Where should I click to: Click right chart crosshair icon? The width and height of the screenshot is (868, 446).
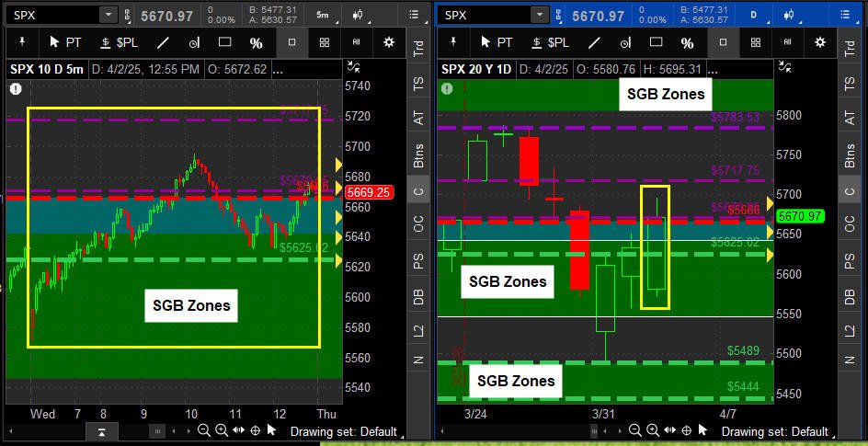click(x=687, y=430)
